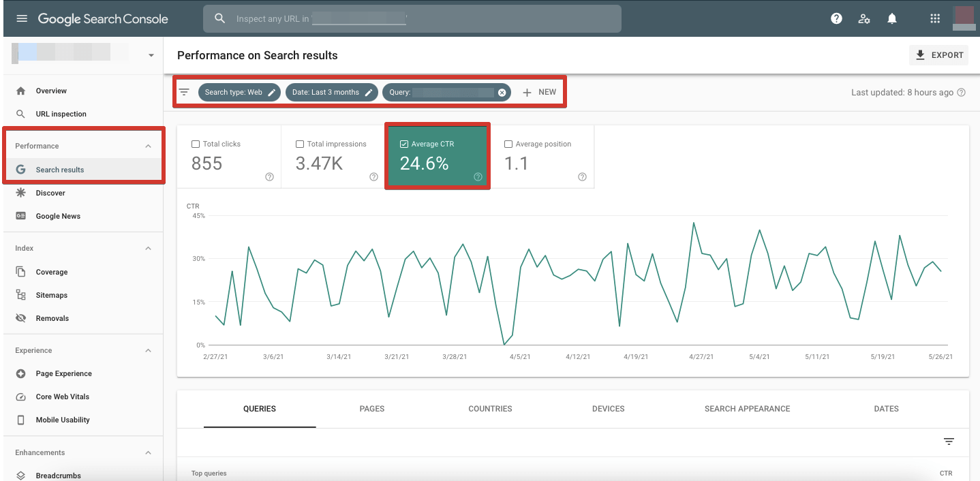Edit the Date: Last 3 months pencil
980x481 pixels.
pos(369,92)
